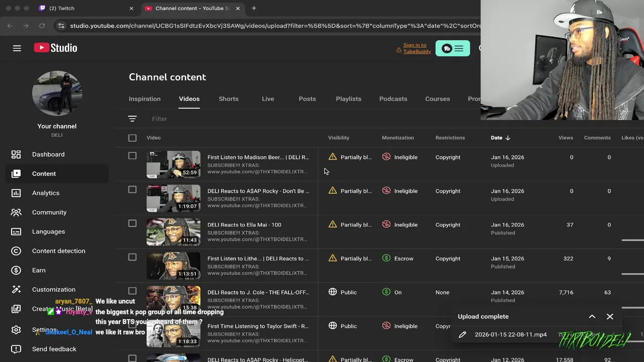The width and height of the screenshot is (644, 362).
Task: Click Public globe icon on Taylor Swift row
Action: pyautogui.click(x=333, y=325)
